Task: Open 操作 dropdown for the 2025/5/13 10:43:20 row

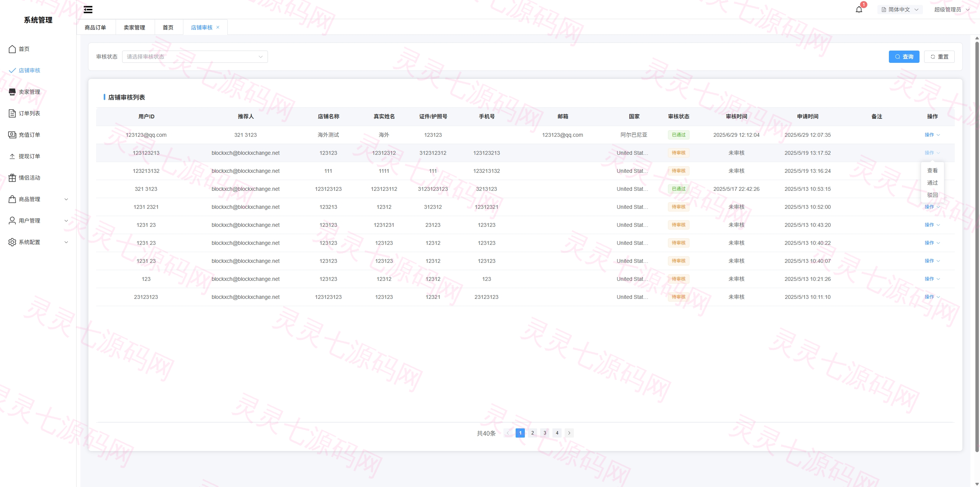Action: (932, 225)
